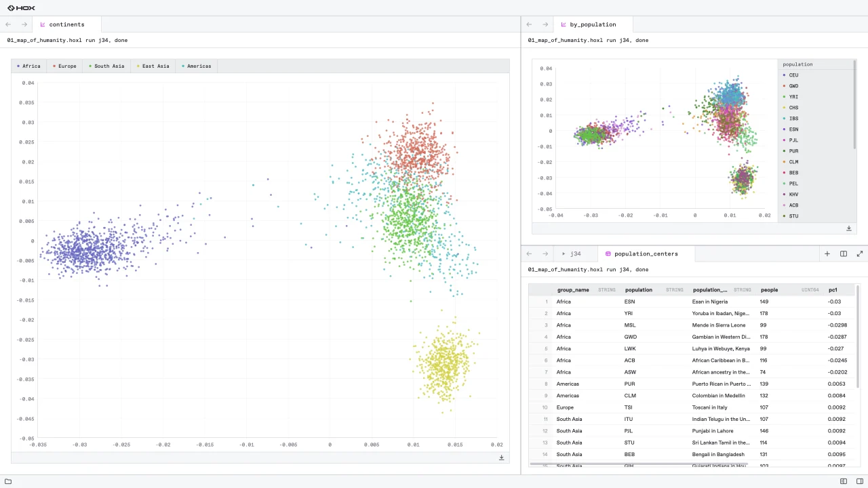Go back in the continents panel
The image size is (868, 488).
[8, 24]
